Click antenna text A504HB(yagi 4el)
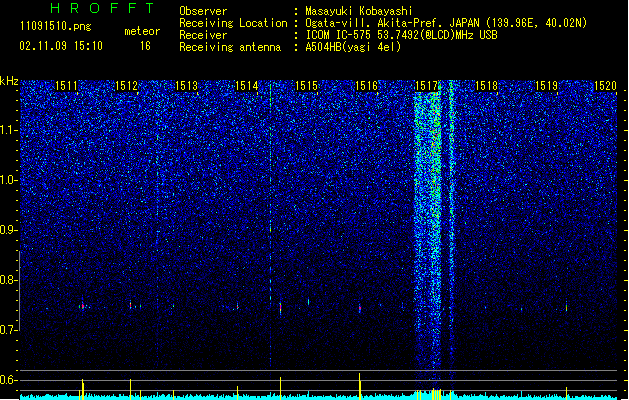Image resolution: width=629 pixels, height=400 pixels. (x=353, y=47)
